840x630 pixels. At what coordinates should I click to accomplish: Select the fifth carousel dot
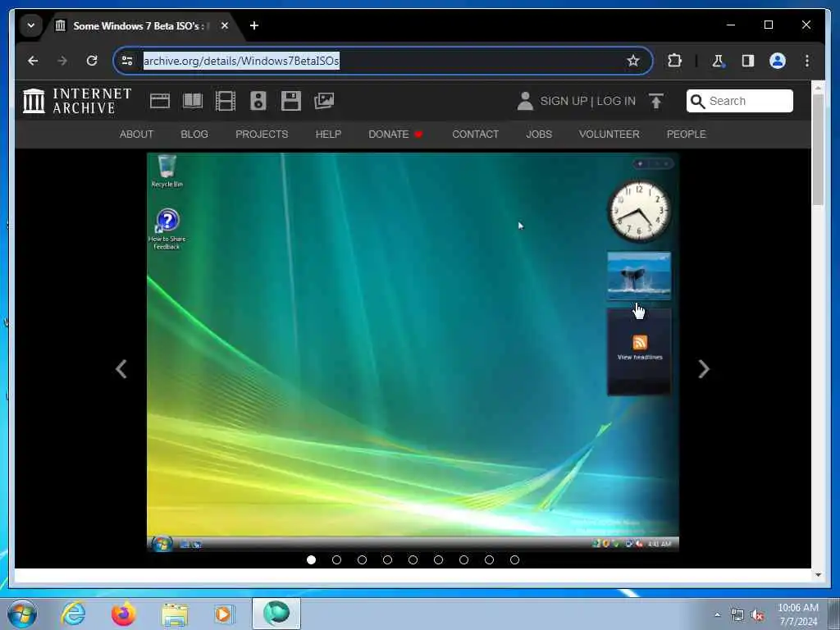coord(413,559)
